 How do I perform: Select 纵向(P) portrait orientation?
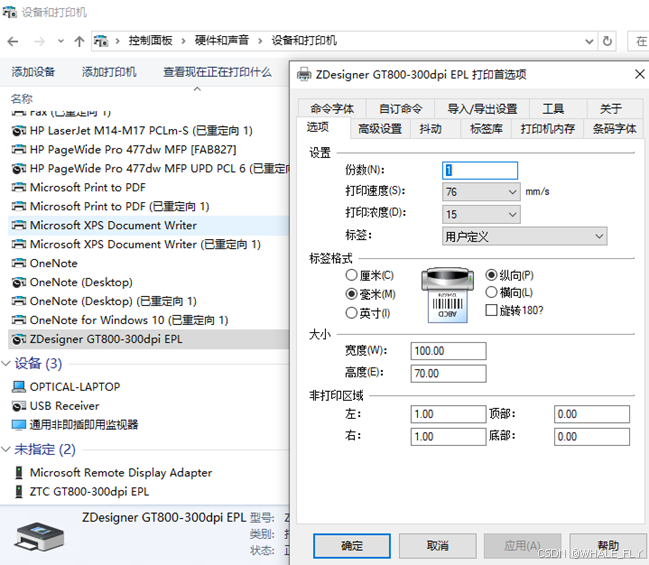click(x=491, y=275)
